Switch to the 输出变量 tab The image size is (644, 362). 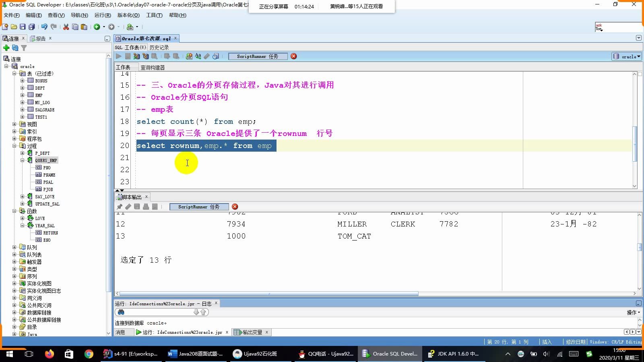pyautogui.click(x=252, y=332)
